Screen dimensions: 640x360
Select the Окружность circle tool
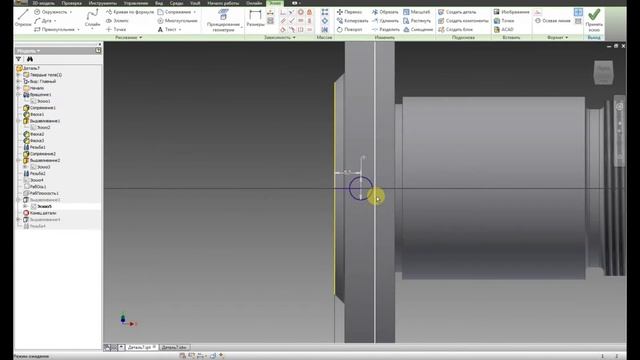pyautogui.click(x=50, y=12)
